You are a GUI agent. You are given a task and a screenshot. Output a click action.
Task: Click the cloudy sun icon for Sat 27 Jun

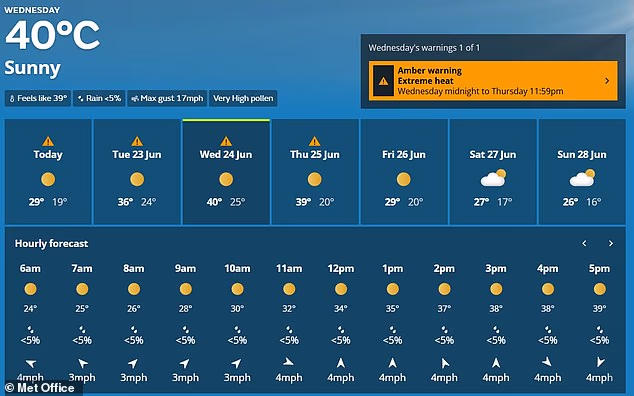tap(493, 178)
